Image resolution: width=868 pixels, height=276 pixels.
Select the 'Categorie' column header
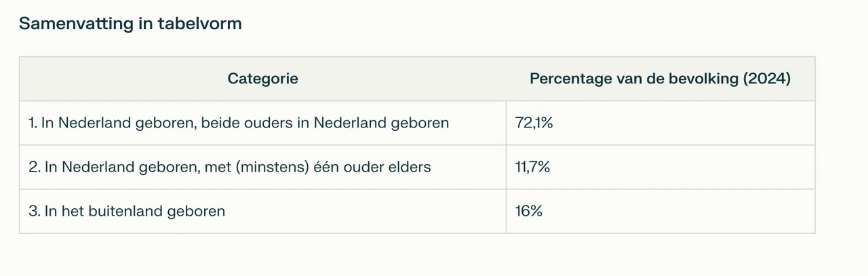(x=262, y=79)
